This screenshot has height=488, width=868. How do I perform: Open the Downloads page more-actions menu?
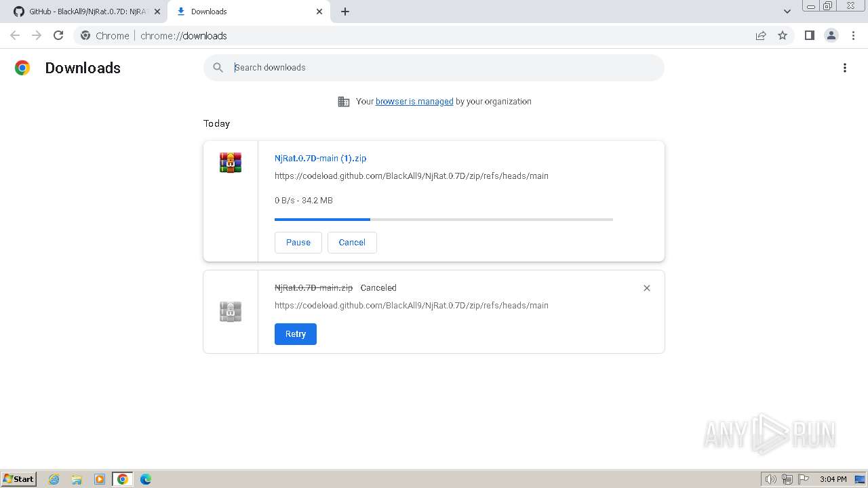coord(845,68)
